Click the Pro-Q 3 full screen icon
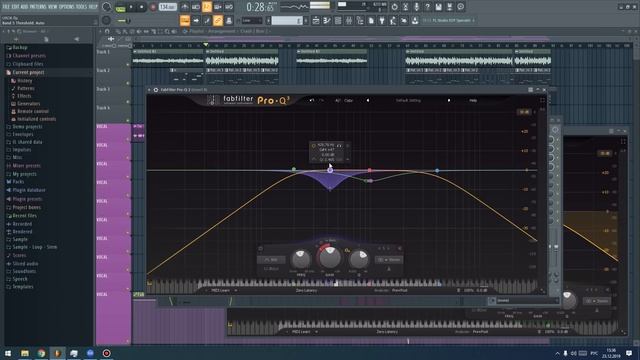The height and width of the screenshot is (360, 640). click(x=542, y=100)
